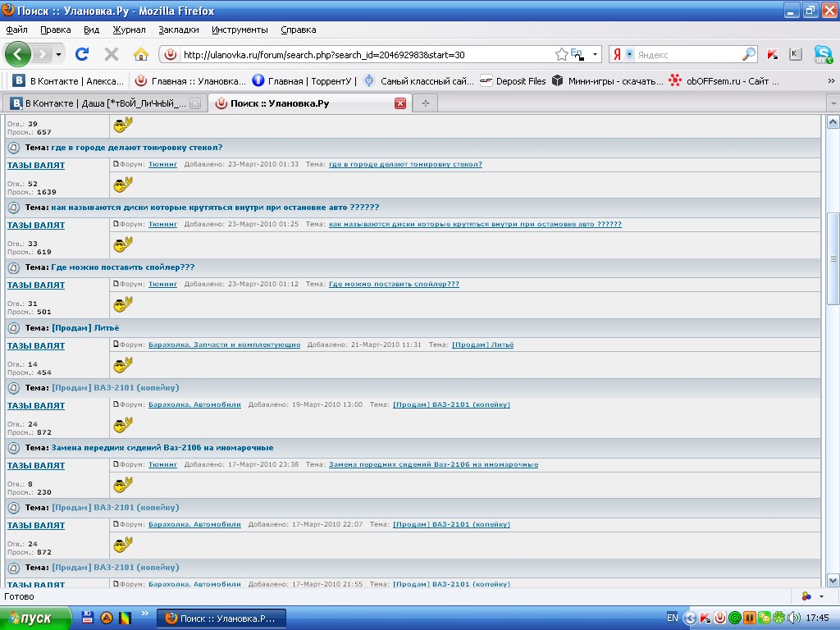Open a new tab with the plus button
The width and height of the screenshot is (840, 630).
pyautogui.click(x=425, y=103)
